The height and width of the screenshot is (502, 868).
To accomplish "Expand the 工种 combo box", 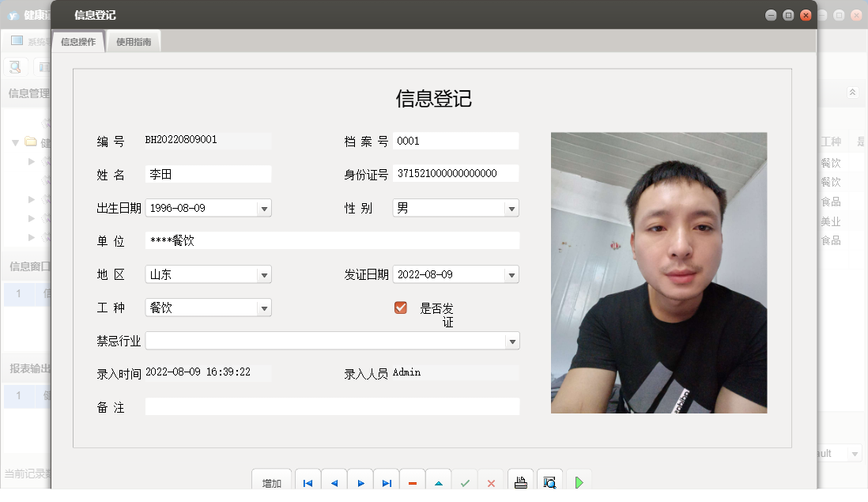I will click(264, 308).
